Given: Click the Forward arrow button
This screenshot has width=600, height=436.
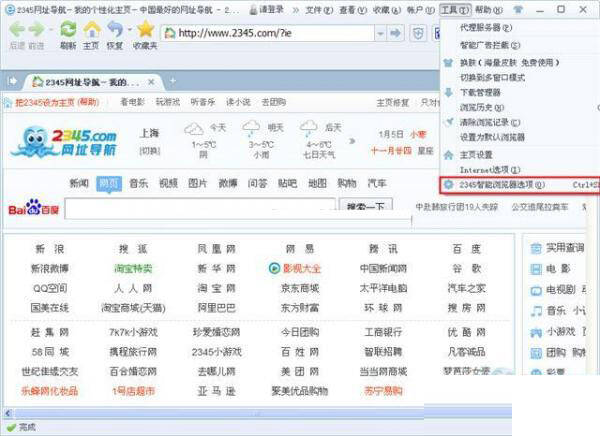Looking at the screenshot, I should 37,29.
